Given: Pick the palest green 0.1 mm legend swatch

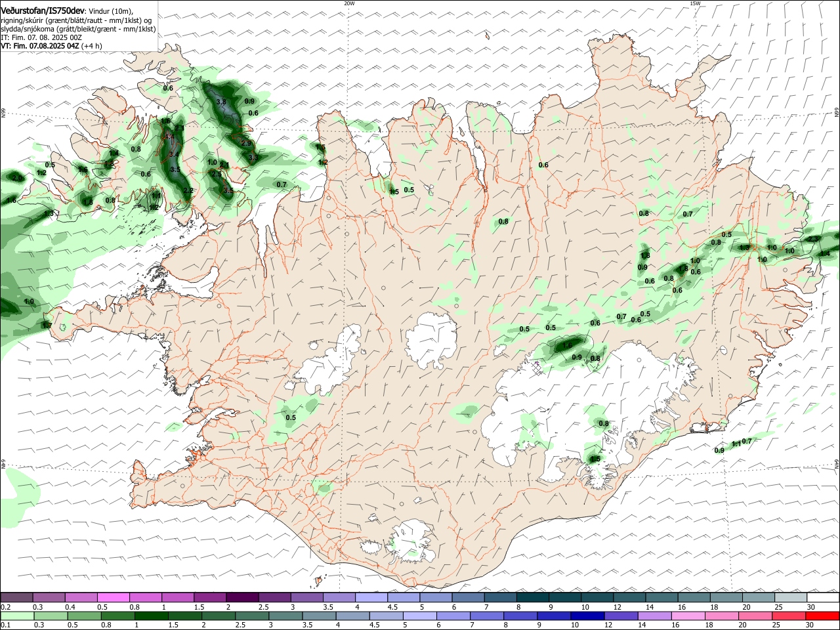Looking at the screenshot, I should click(16, 616).
